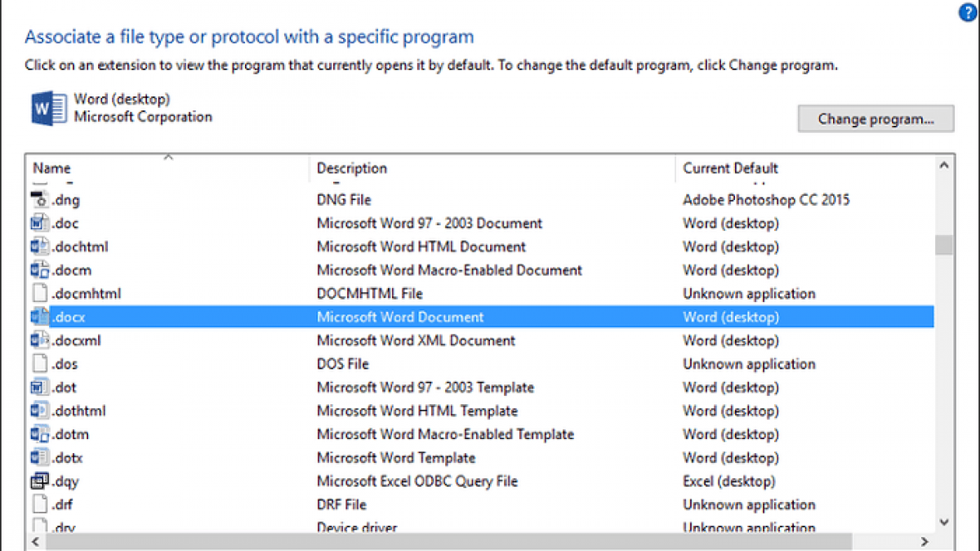Click 'Microsoft Word HTML Document' description
Image resolution: width=980 pixels, height=551 pixels.
pos(421,247)
